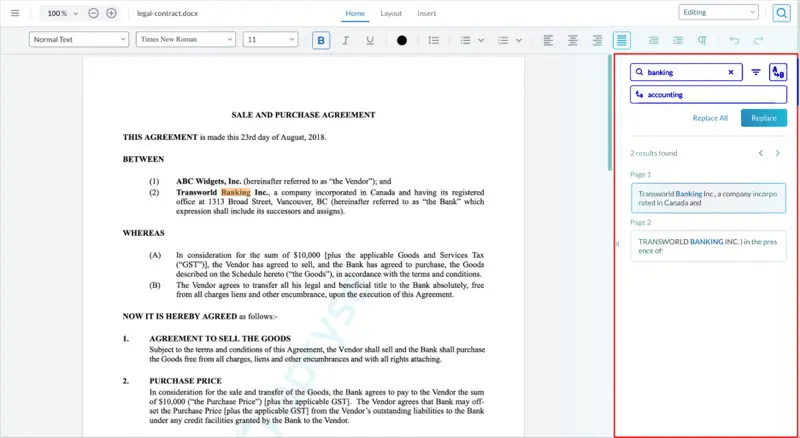Click the zoom in plus icon
Screen dimensions: 800x438
click(x=111, y=13)
